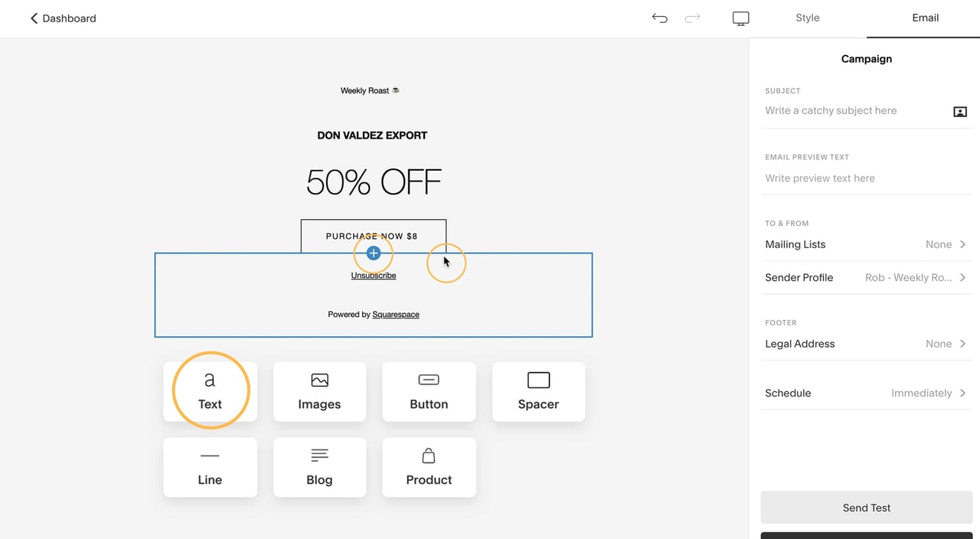Add a Blog block
Viewport: 980px width, 539px height.
click(x=319, y=467)
